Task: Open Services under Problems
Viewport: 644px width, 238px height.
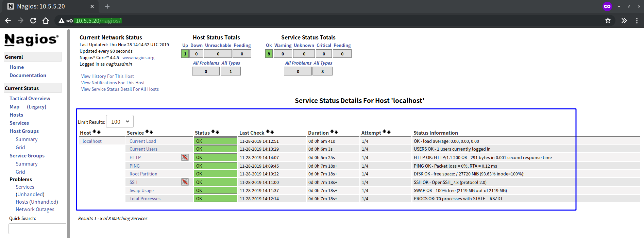Action: tap(25, 187)
